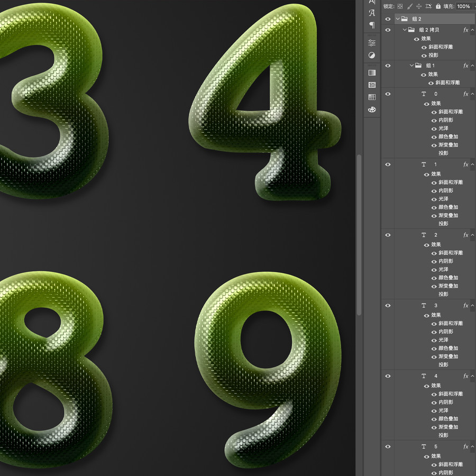This screenshot has width=476, height=476.
Task: Hide the 组 2 group layer
Action: pyautogui.click(x=388, y=19)
